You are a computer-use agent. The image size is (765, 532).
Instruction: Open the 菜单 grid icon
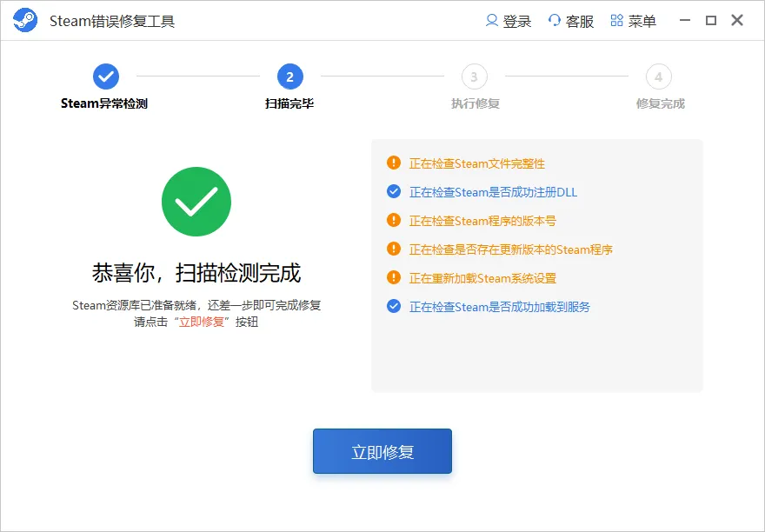[616, 21]
